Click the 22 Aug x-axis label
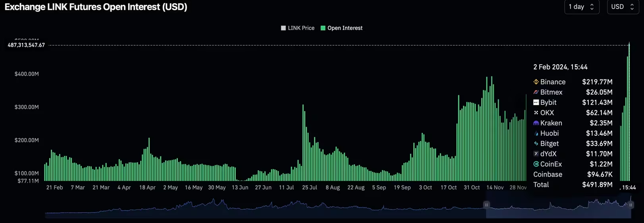Image resolution: width=644 pixels, height=223 pixels. click(x=356, y=188)
